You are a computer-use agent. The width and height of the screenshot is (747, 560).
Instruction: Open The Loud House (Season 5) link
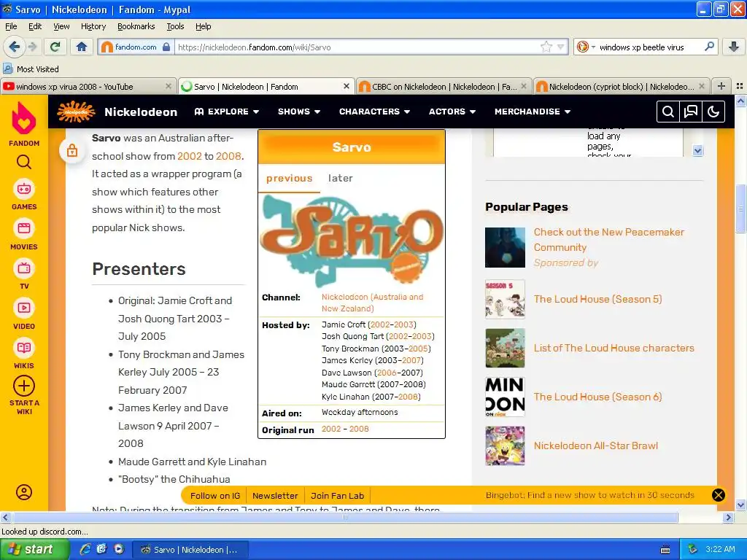pos(597,299)
